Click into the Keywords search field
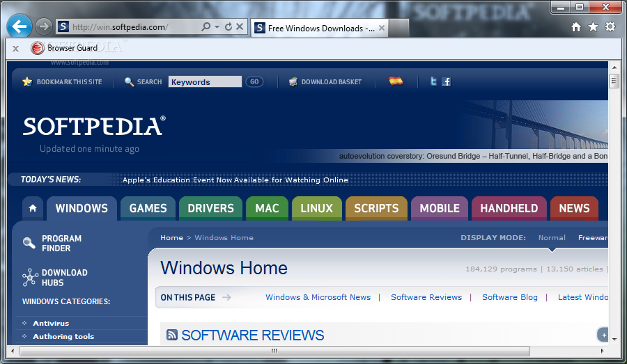The image size is (627, 364). coord(205,82)
